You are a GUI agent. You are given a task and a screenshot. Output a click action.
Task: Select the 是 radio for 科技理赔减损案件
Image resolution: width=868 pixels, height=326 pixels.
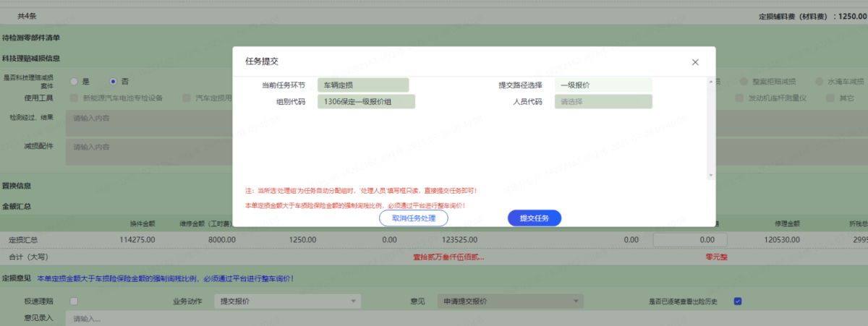pyautogui.click(x=75, y=82)
